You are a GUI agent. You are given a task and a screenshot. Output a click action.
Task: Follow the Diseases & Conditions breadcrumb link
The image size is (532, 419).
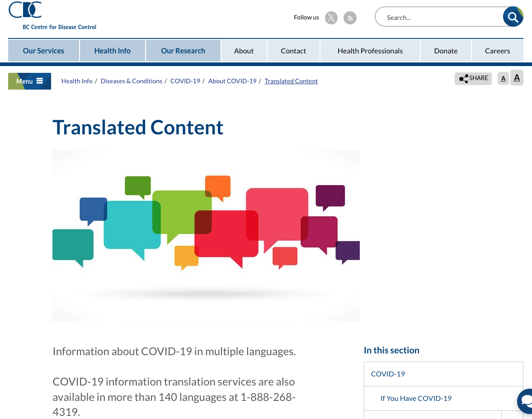point(131,81)
